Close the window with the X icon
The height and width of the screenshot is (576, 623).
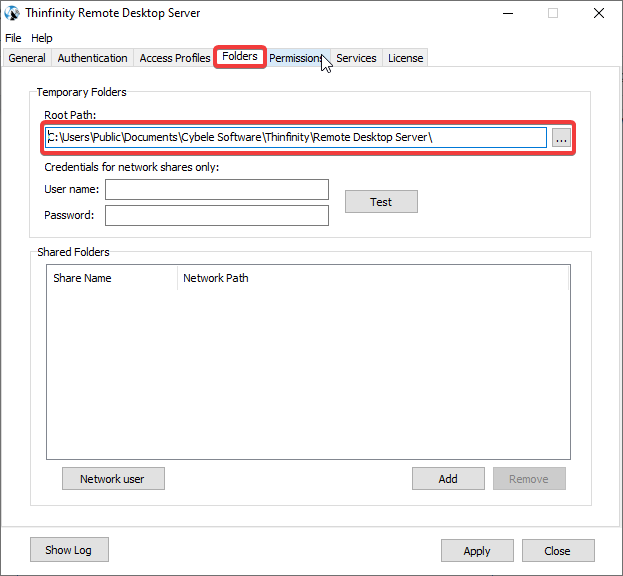[x=599, y=13]
